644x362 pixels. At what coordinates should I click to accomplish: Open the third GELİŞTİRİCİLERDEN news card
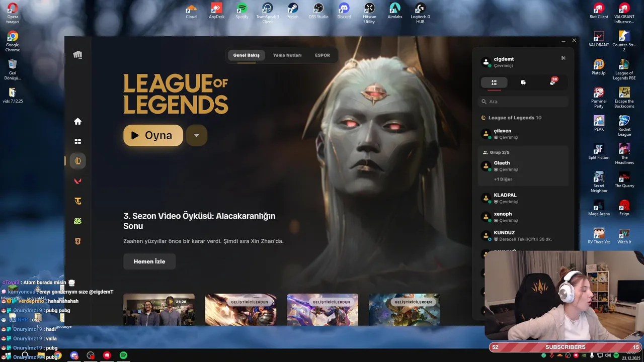405,309
